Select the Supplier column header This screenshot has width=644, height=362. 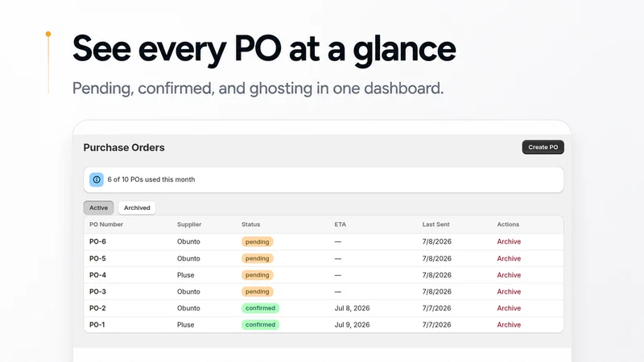click(x=189, y=224)
